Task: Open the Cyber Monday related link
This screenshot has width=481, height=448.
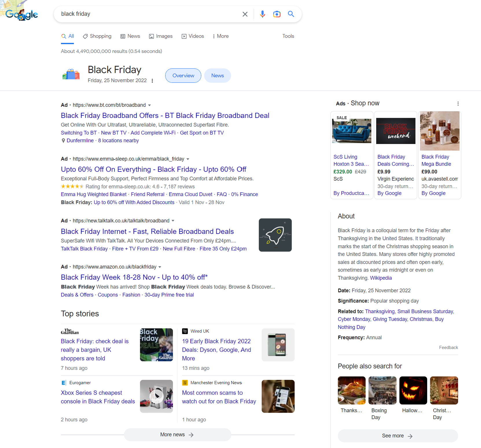Action: [x=354, y=319]
